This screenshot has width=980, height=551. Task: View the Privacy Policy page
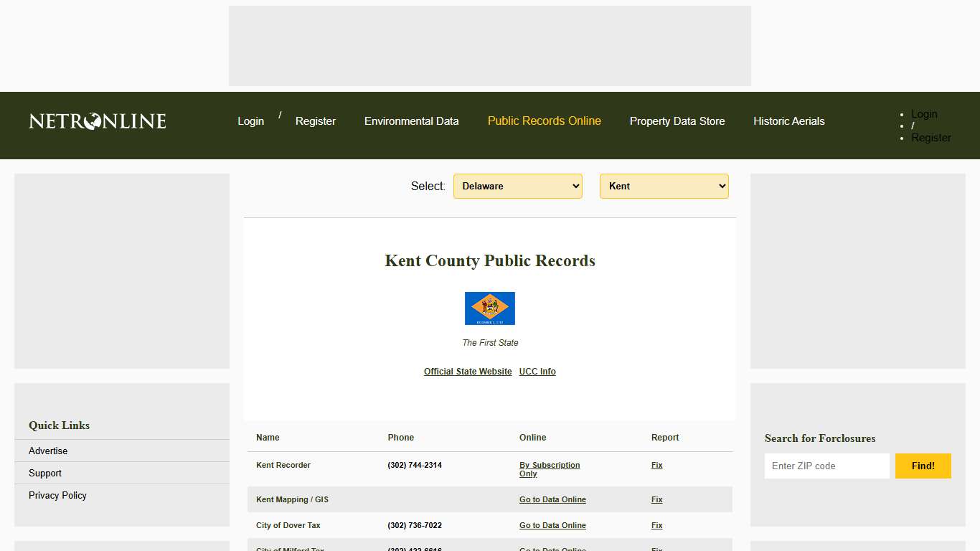(57, 495)
